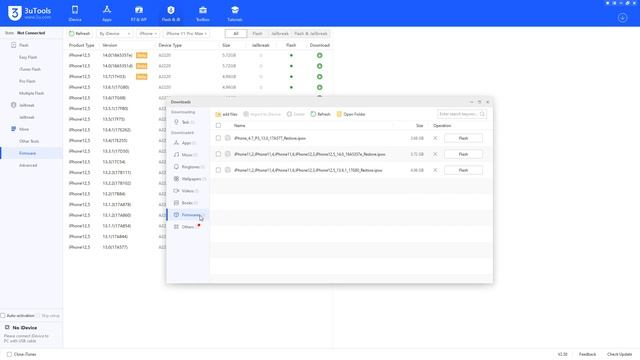
Task: Open Videos category in Downloads sidebar
Action: [186, 191]
